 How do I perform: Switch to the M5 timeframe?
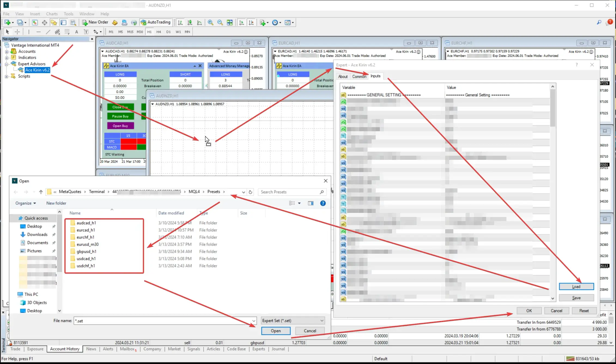pyautogui.click(x=121, y=32)
